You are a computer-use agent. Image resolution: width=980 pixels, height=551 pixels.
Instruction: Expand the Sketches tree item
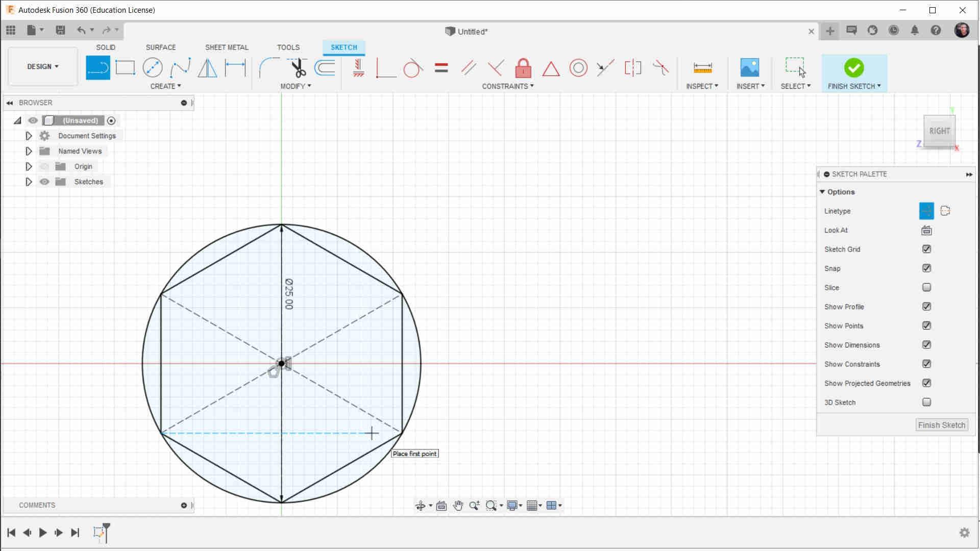(28, 181)
